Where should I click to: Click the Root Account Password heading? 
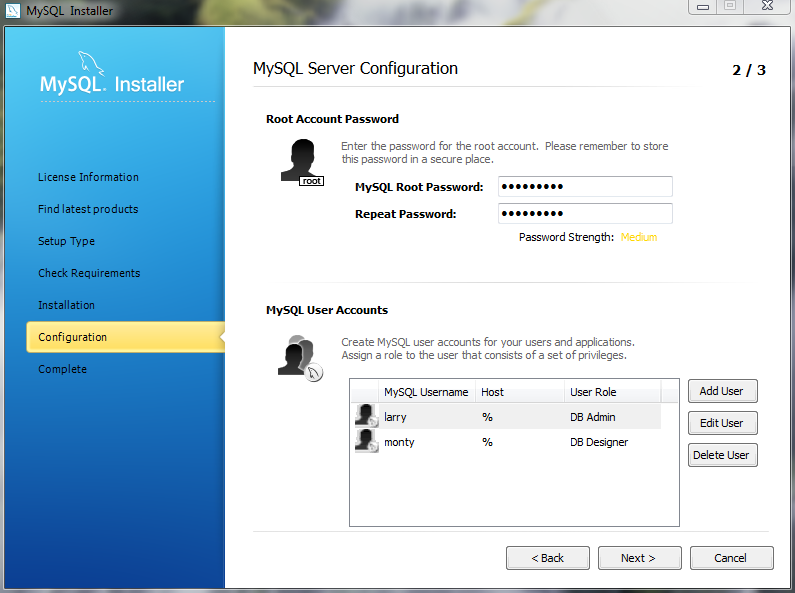click(333, 119)
